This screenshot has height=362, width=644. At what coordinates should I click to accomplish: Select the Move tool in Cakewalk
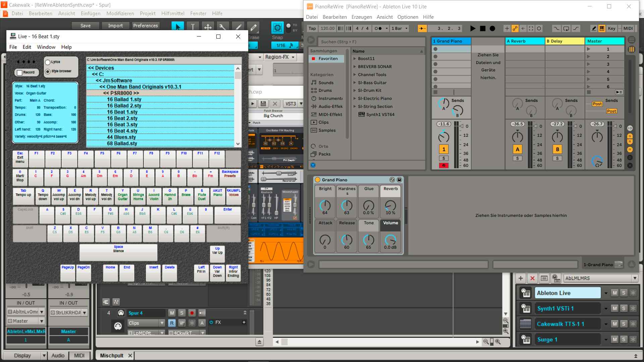point(208,26)
